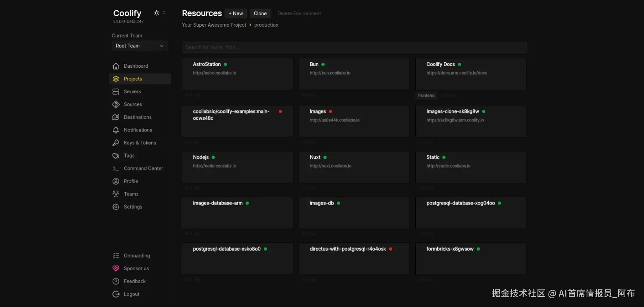Open Keys & Tokens page
Screen dimensions: 644x307
coord(140,143)
